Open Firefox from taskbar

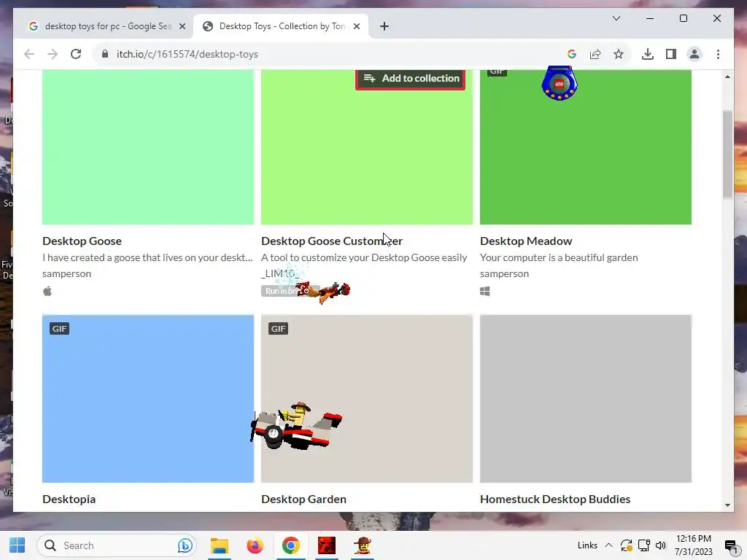click(255, 545)
